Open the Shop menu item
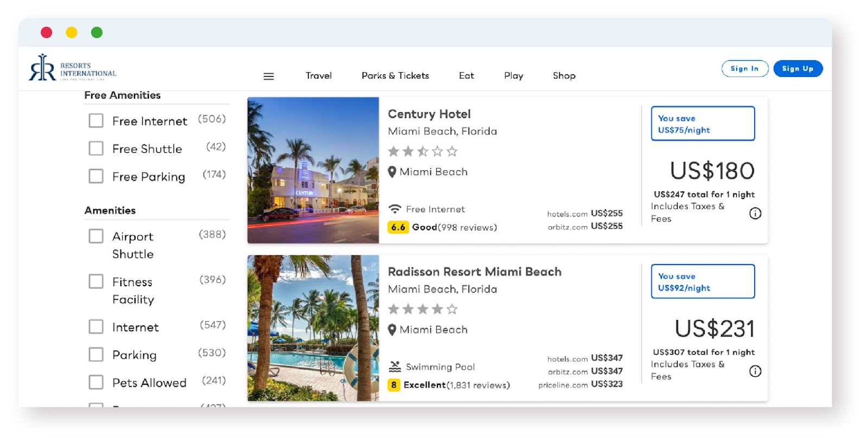868x443 pixels. pyautogui.click(x=564, y=76)
